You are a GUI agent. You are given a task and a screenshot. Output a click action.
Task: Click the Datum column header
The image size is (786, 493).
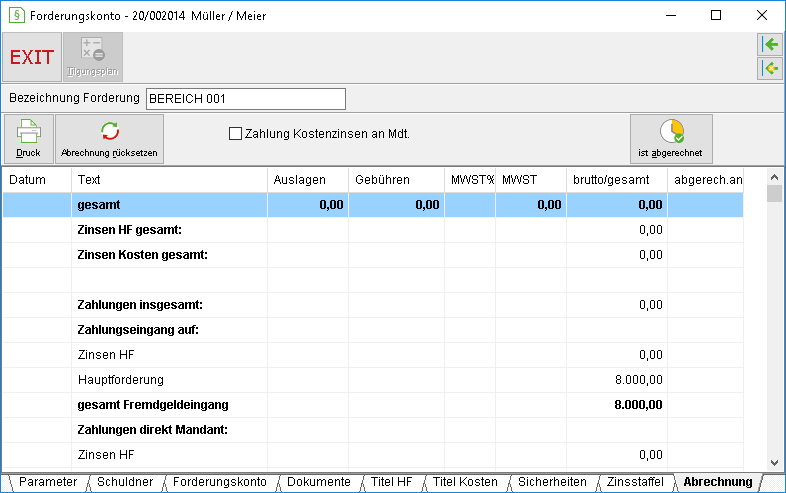pyautogui.click(x=37, y=180)
